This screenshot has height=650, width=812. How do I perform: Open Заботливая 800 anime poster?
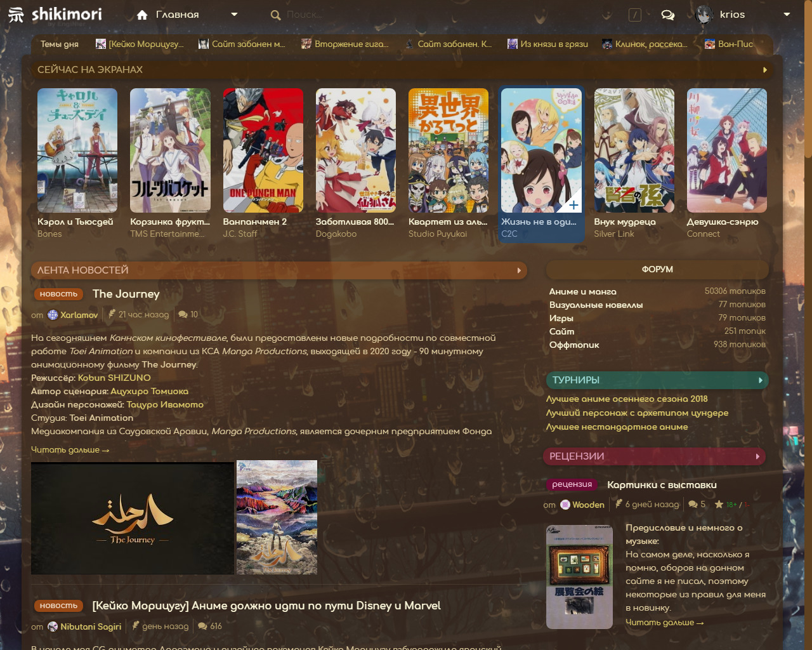[x=356, y=150]
